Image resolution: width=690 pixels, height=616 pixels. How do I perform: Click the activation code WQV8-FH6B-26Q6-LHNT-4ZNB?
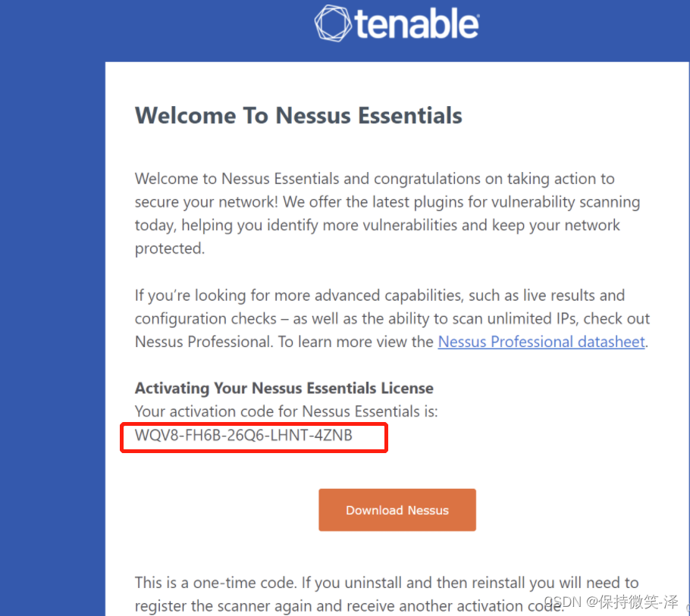pyautogui.click(x=243, y=436)
